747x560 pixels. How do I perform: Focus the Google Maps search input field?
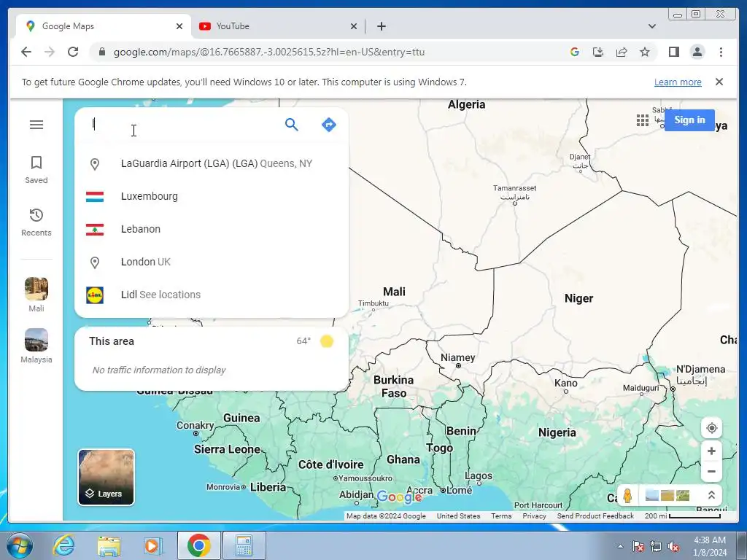183,125
